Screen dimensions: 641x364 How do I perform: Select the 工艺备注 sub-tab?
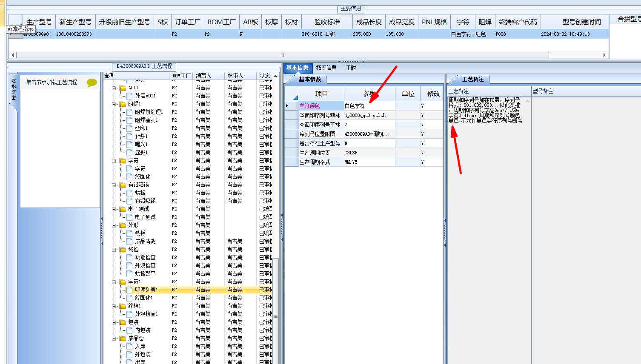(473, 80)
